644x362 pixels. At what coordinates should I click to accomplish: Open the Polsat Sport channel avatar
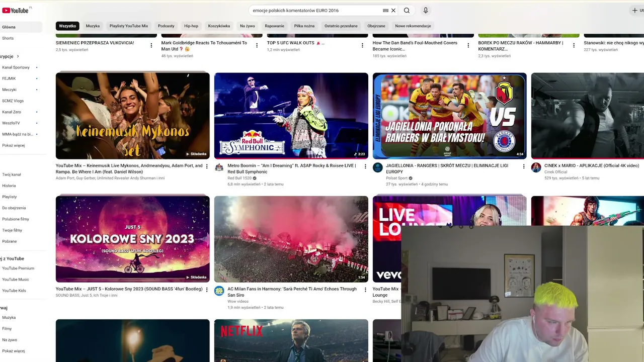point(377,167)
